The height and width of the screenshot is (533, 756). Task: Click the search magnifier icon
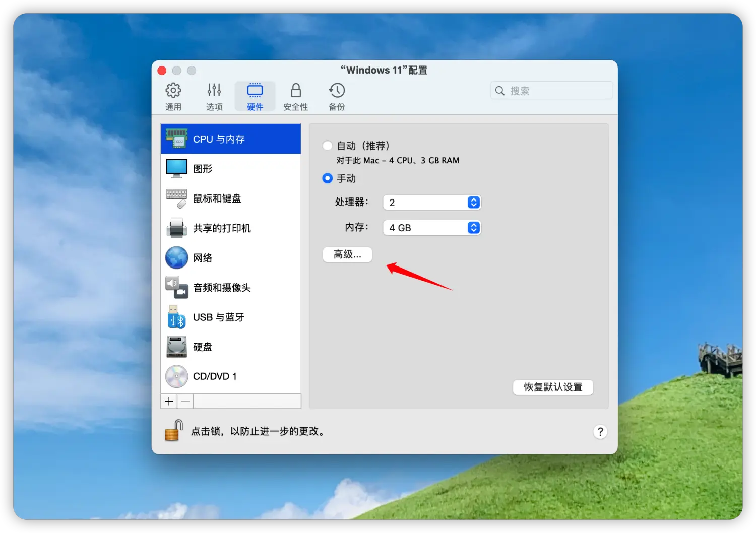(500, 91)
